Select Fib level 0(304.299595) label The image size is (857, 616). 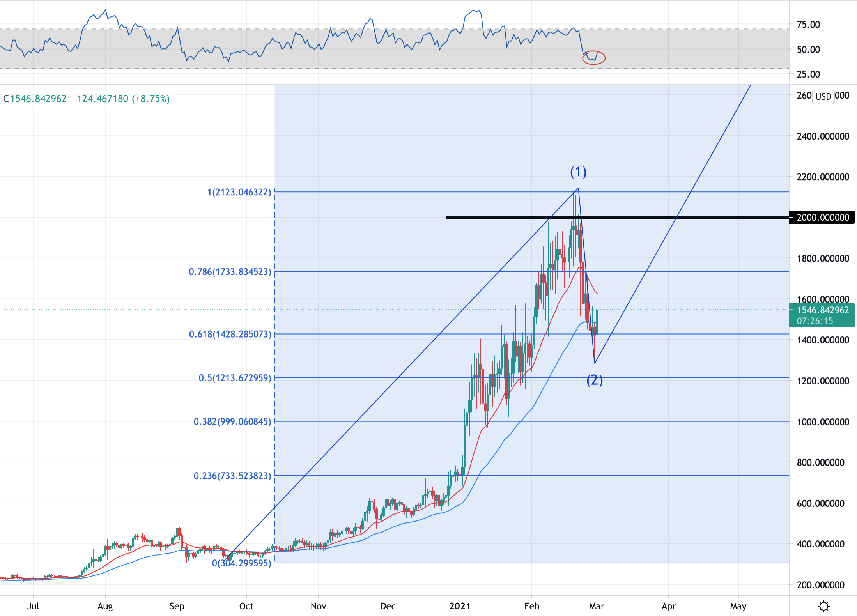pyautogui.click(x=241, y=563)
